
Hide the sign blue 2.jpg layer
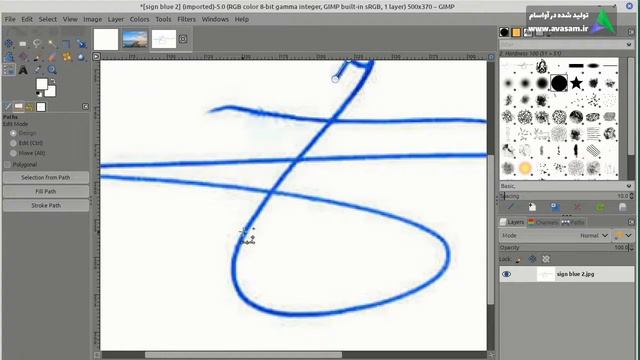[507, 274]
